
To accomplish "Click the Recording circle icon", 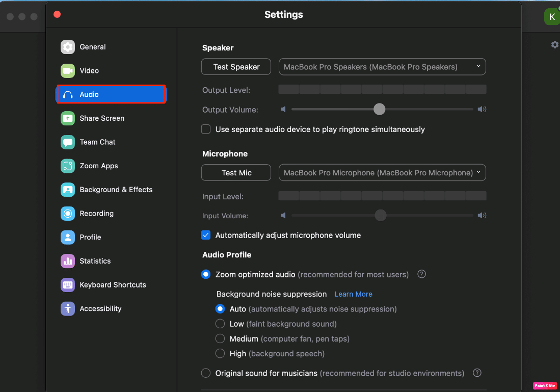I will (x=67, y=214).
